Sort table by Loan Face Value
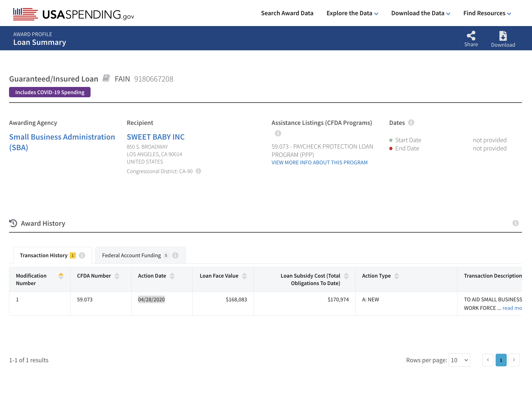The height and width of the screenshot is (403, 532). [x=244, y=276]
